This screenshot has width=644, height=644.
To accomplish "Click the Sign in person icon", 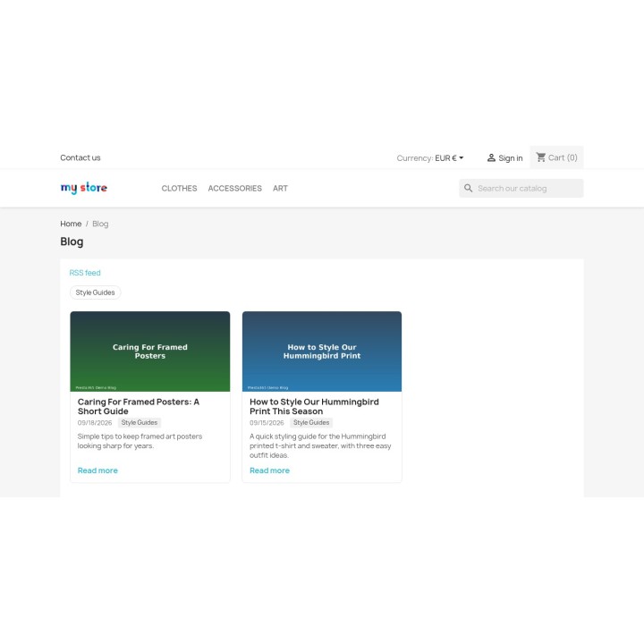I will pos(491,157).
